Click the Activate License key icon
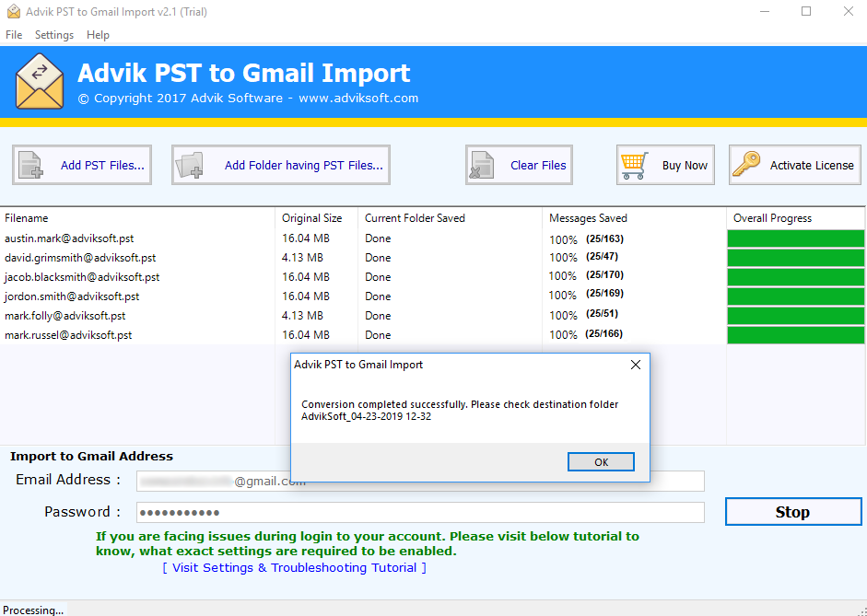867x616 pixels. [746, 165]
